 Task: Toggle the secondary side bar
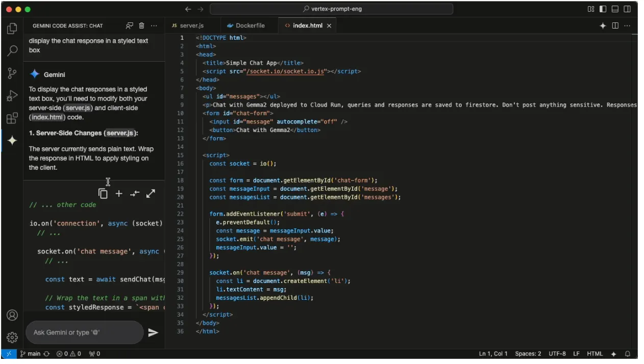628,9
